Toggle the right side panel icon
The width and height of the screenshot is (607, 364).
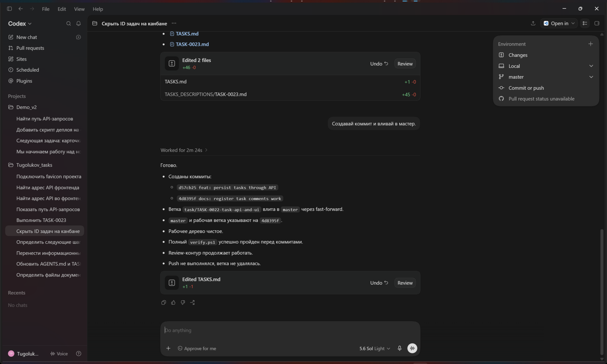[x=597, y=23]
